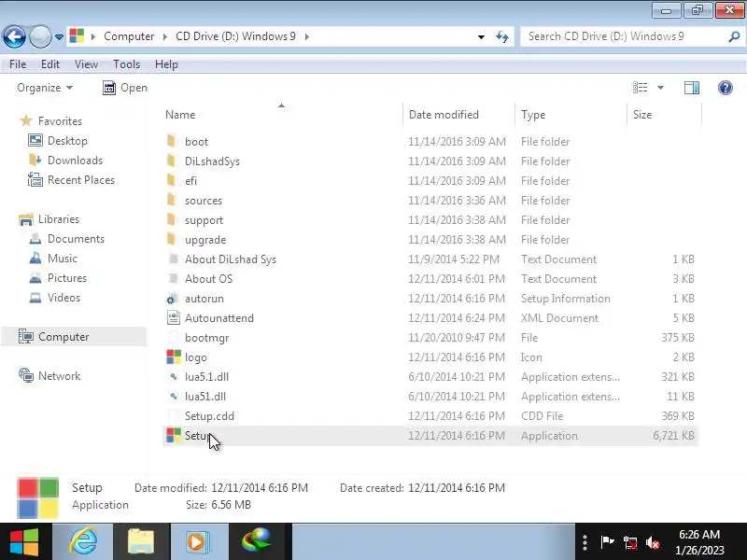Viewport: 747px width, 560px height.
Task: Open the blue Help question icon
Action: pos(726,88)
